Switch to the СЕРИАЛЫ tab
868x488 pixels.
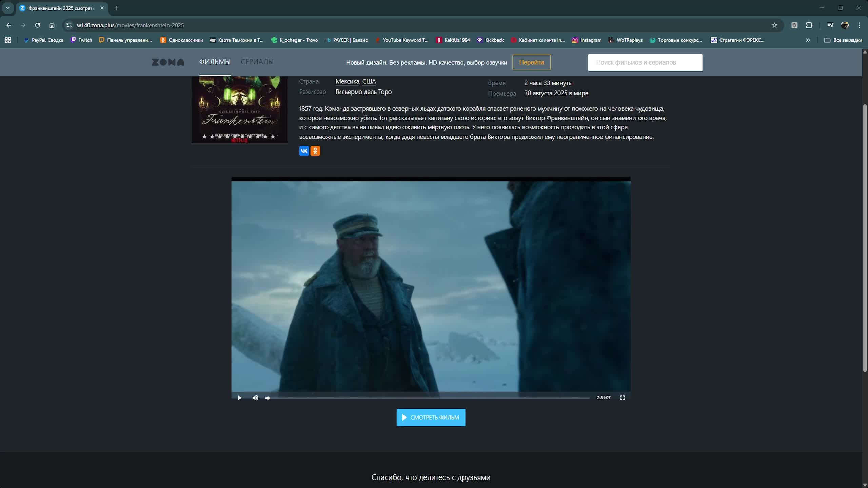[x=257, y=62]
